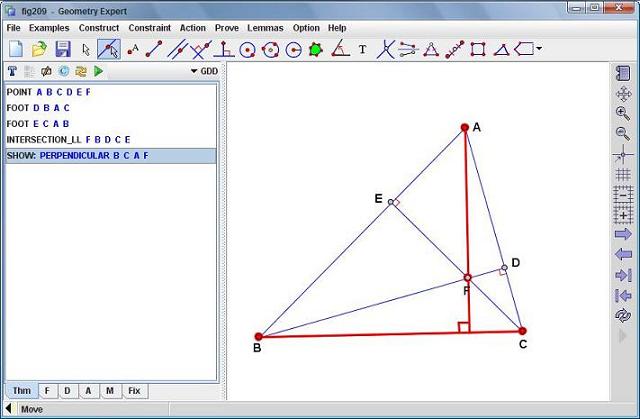Viewport: 640px width, 419px height.
Task: Click the Zoom In magnifier icon
Action: click(x=622, y=113)
